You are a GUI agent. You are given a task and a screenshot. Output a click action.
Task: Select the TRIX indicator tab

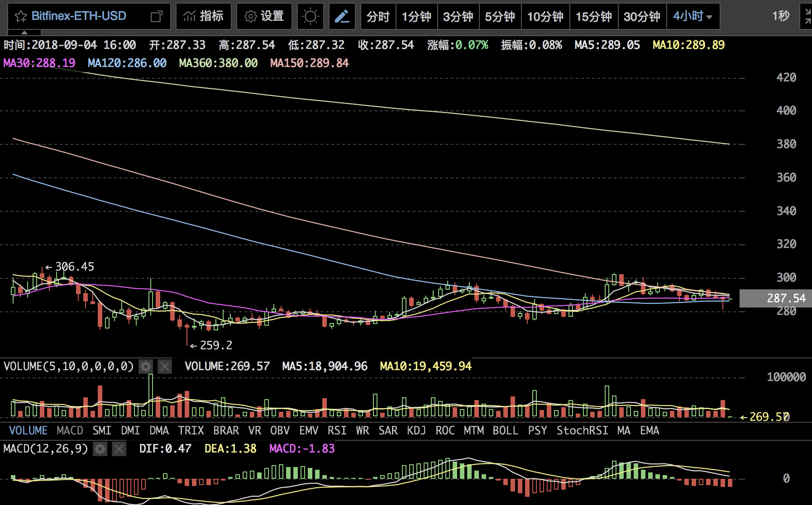tap(191, 430)
